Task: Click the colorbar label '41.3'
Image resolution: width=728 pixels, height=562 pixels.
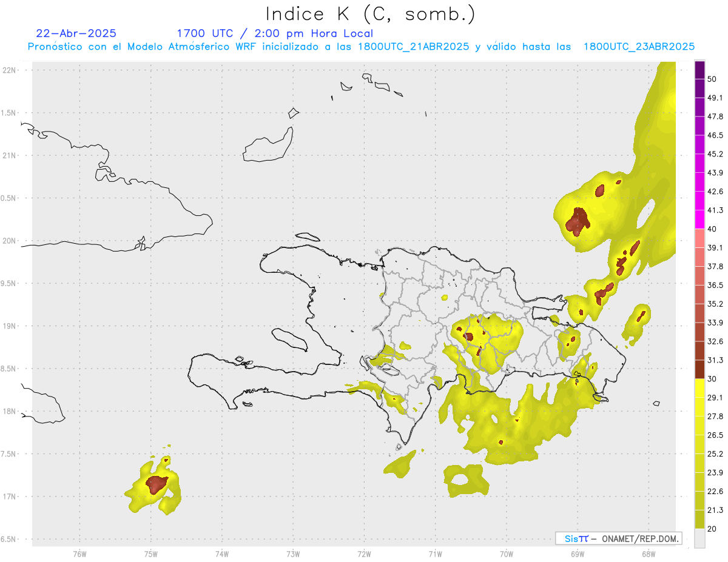Action: point(715,210)
